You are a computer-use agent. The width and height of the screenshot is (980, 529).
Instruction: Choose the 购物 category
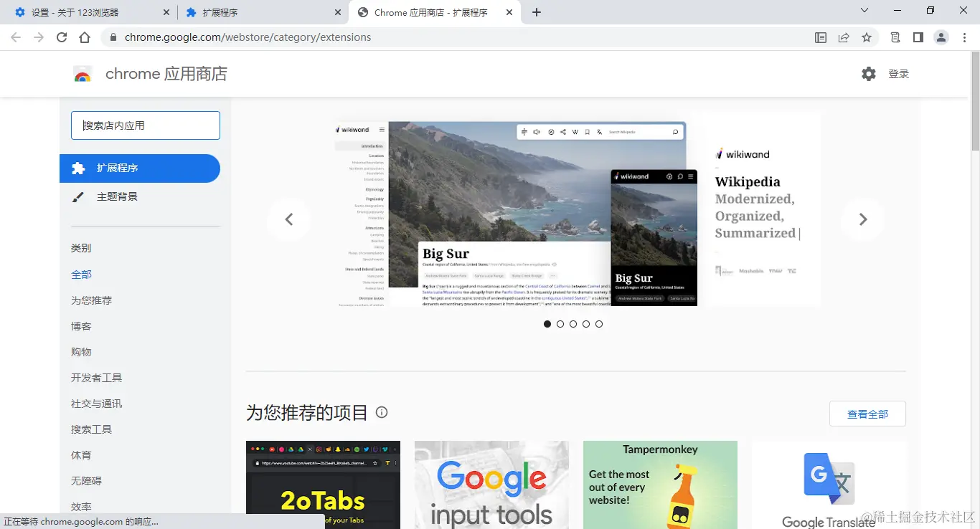click(81, 352)
